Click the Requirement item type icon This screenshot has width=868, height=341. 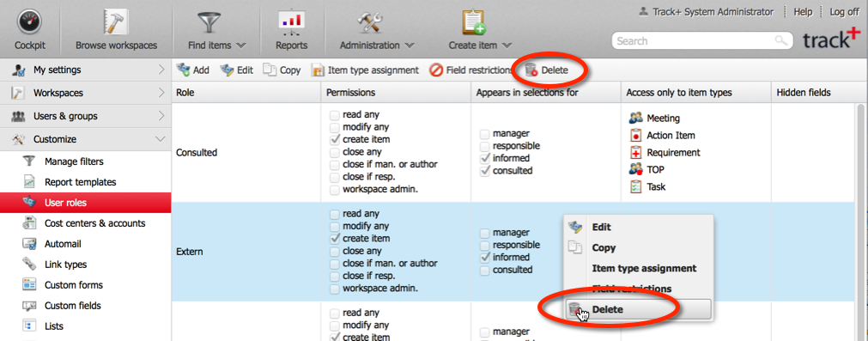tap(636, 152)
